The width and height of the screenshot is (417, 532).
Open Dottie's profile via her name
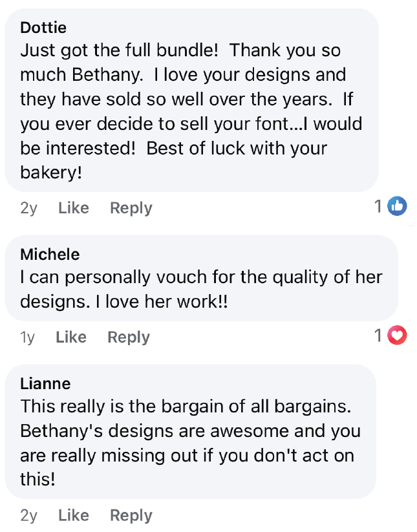click(43, 27)
